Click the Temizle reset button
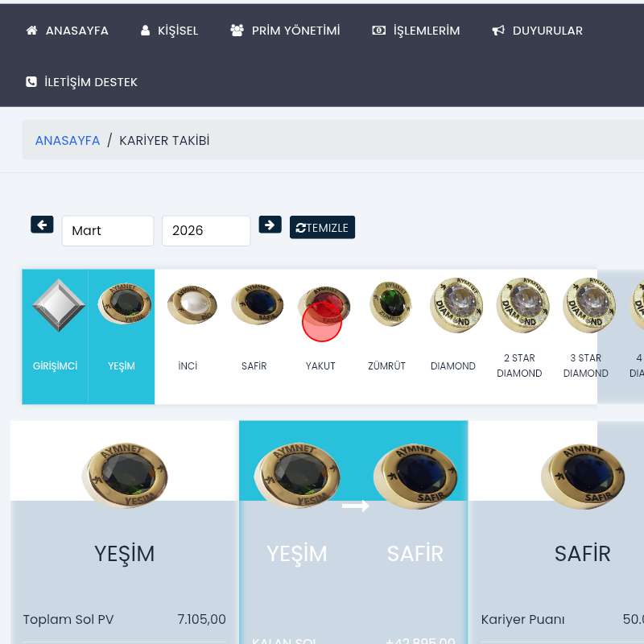644x644 pixels. point(323,227)
